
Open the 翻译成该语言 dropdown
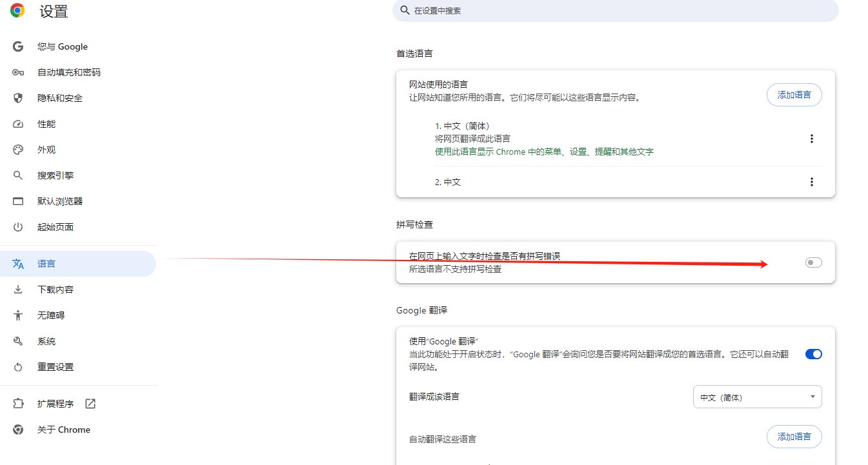758,397
